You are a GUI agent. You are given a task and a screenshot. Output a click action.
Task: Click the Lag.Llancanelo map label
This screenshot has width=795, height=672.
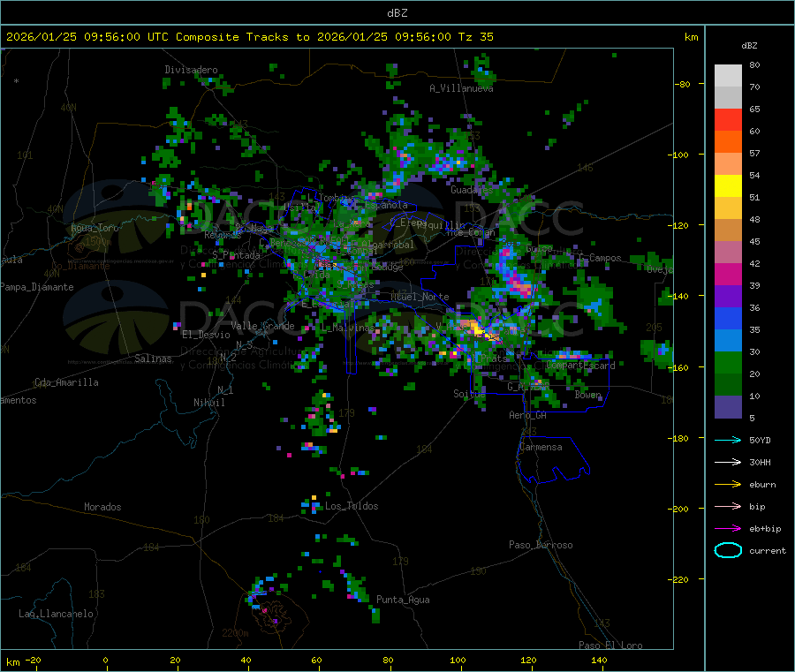pyautogui.click(x=56, y=614)
